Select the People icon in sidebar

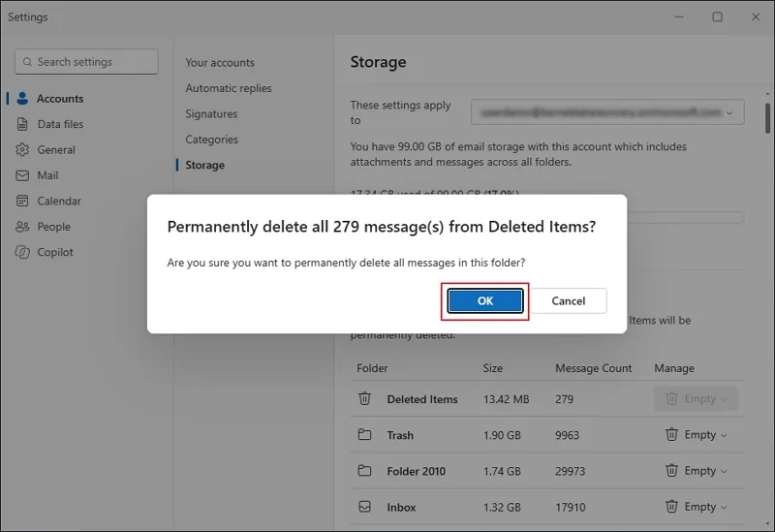tap(22, 227)
